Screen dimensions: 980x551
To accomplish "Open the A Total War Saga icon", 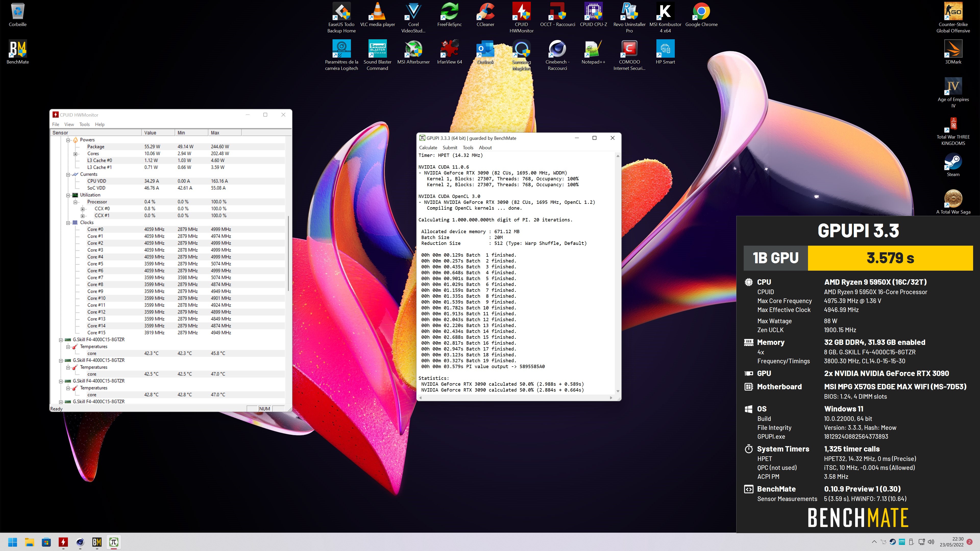I will click(x=953, y=202).
